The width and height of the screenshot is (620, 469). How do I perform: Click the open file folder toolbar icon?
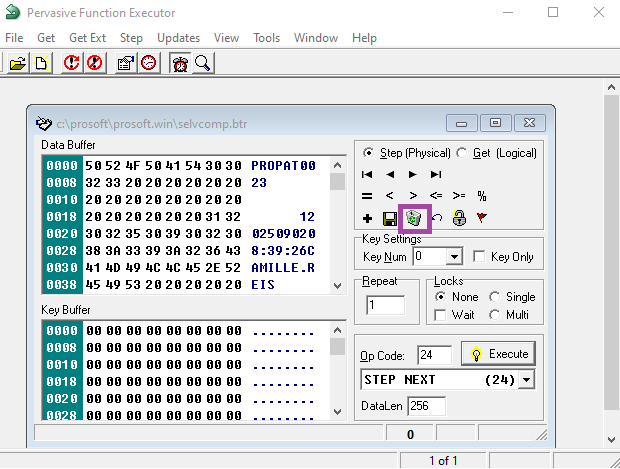point(18,64)
